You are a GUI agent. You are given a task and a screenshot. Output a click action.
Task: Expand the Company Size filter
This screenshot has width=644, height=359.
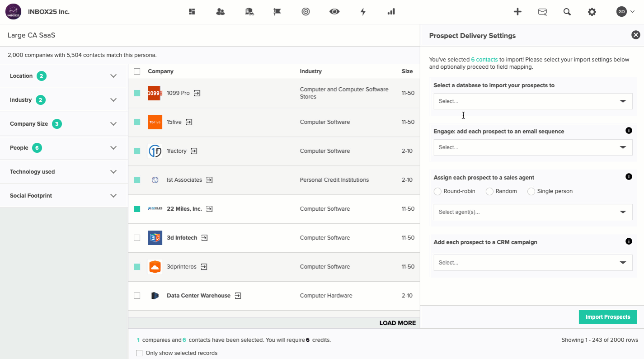pos(64,124)
